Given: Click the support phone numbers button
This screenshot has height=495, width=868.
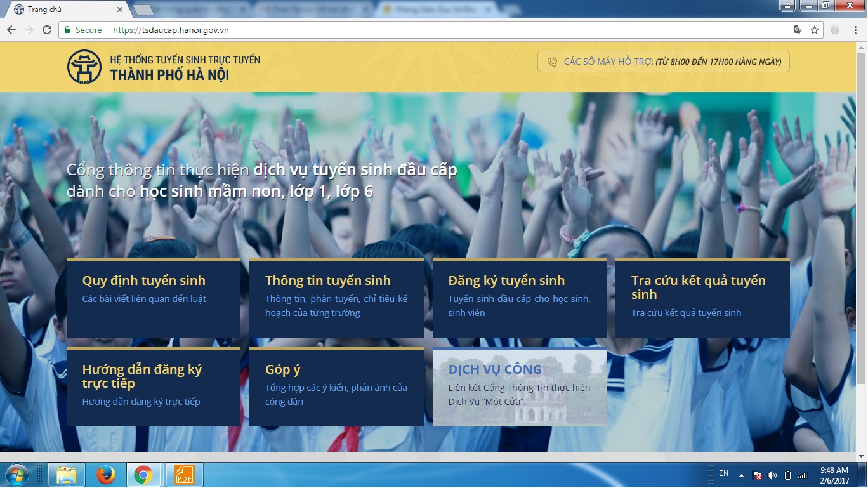Looking at the screenshot, I should click(x=663, y=62).
